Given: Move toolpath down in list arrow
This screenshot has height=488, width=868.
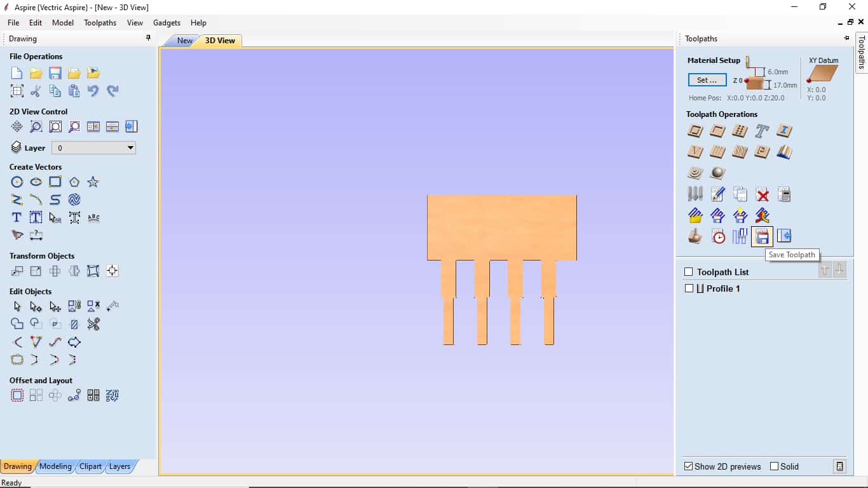Looking at the screenshot, I should point(839,271).
